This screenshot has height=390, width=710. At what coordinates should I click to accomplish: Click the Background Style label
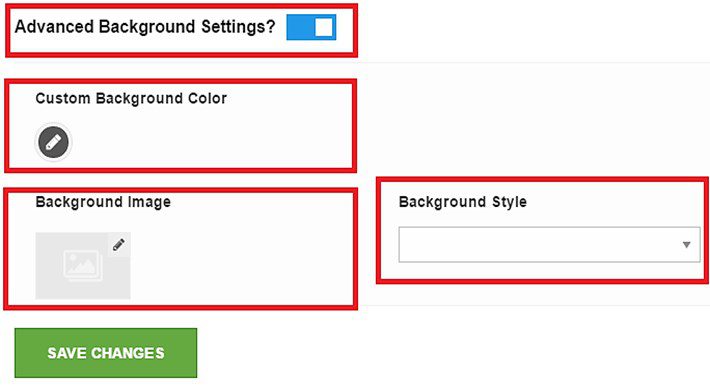(463, 202)
